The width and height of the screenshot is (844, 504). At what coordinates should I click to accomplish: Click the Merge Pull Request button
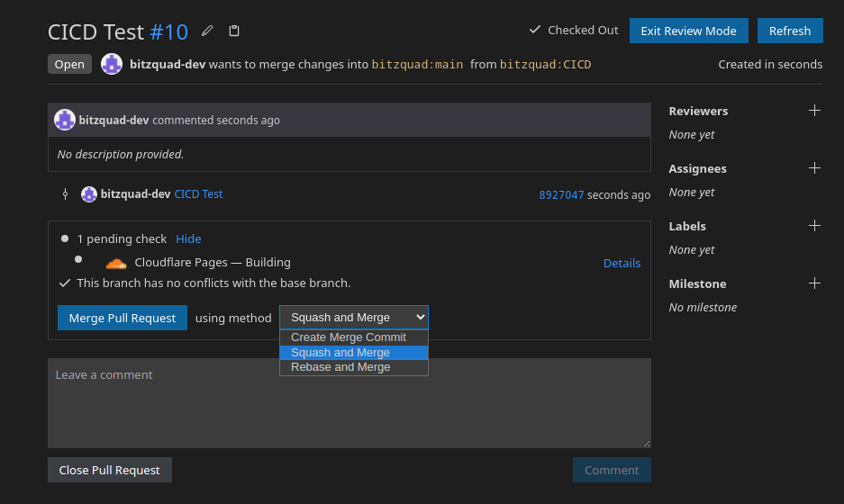123,318
